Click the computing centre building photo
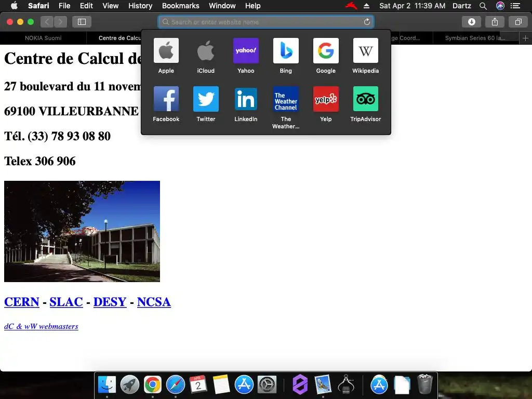The width and height of the screenshot is (532, 399). tap(82, 231)
